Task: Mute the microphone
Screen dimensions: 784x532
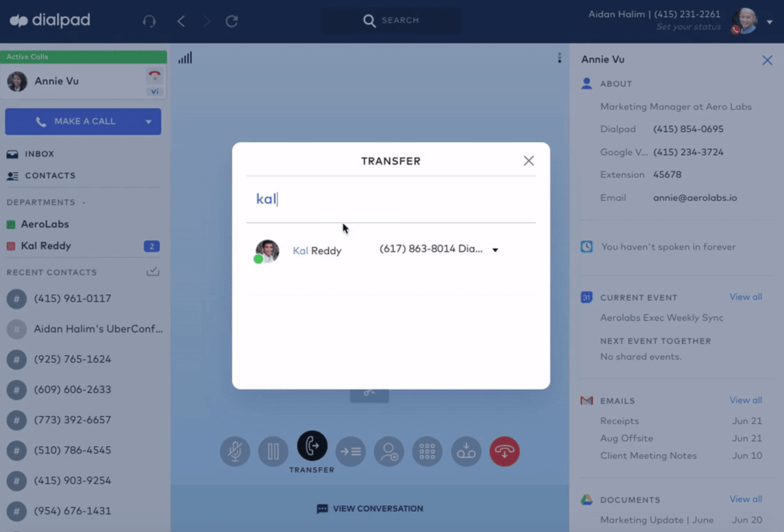Action: [235, 451]
